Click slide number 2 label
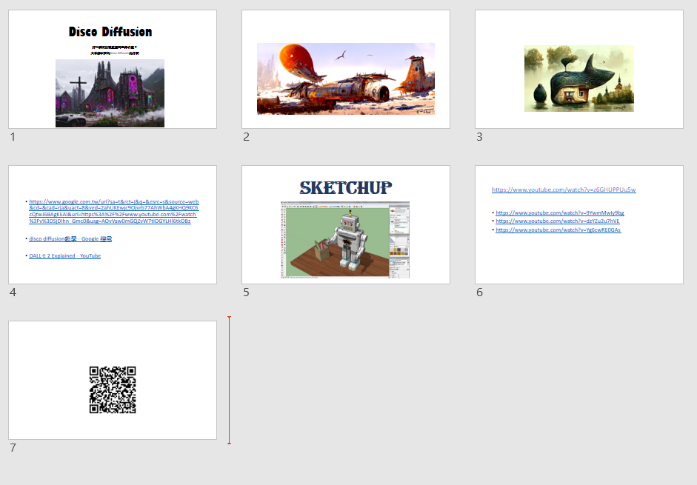The image size is (697, 485). 246,137
